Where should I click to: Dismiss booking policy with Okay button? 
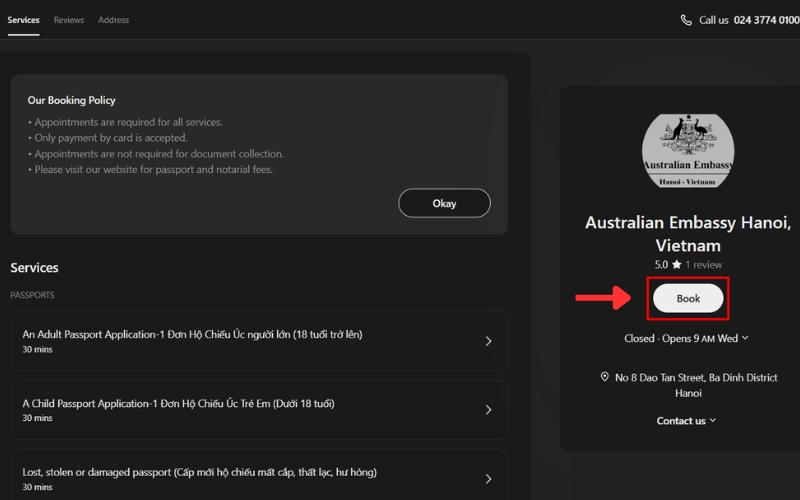[444, 203]
